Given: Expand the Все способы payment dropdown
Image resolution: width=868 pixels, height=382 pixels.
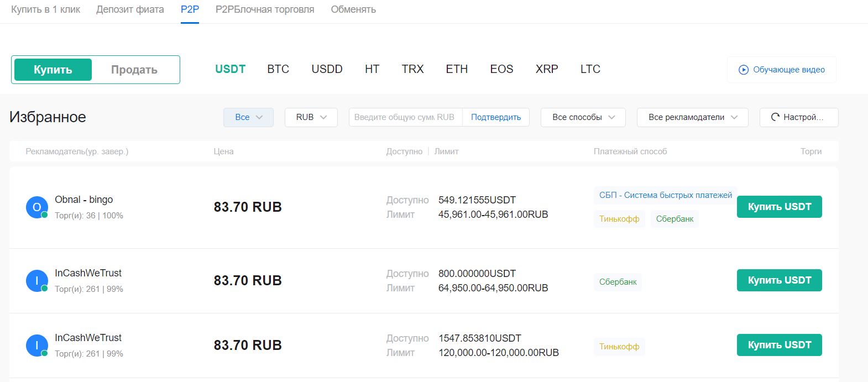Looking at the screenshot, I should 583,117.
